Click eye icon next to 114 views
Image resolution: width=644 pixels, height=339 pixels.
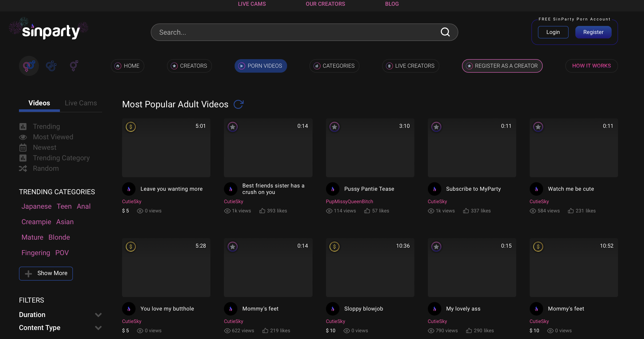tap(329, 211)
